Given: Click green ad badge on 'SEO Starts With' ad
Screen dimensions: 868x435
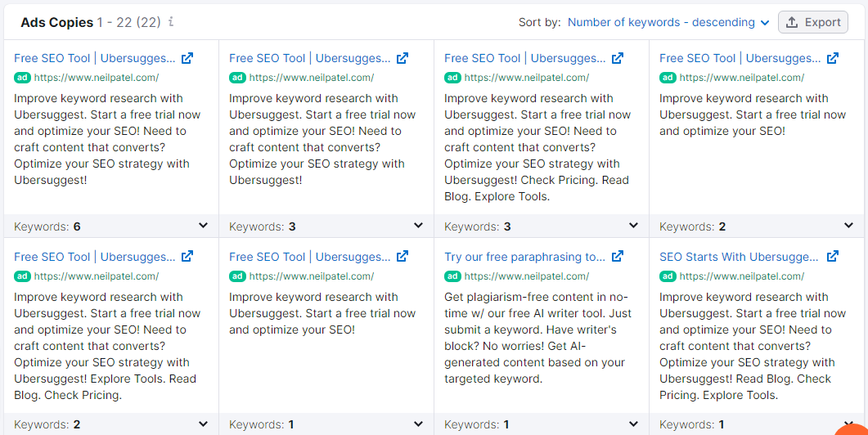Looking at the screenshot, I should point(668,276).
